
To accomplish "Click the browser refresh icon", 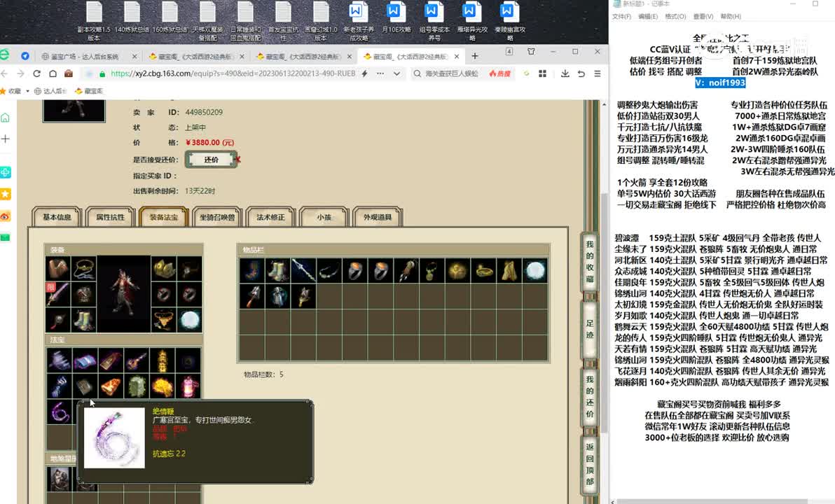I will click(36, 73).
